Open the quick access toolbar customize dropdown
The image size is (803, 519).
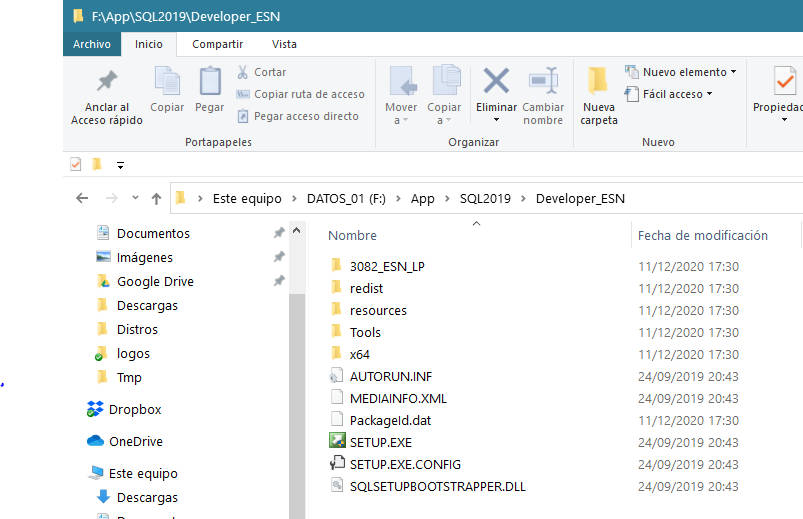tap(120, 165)
